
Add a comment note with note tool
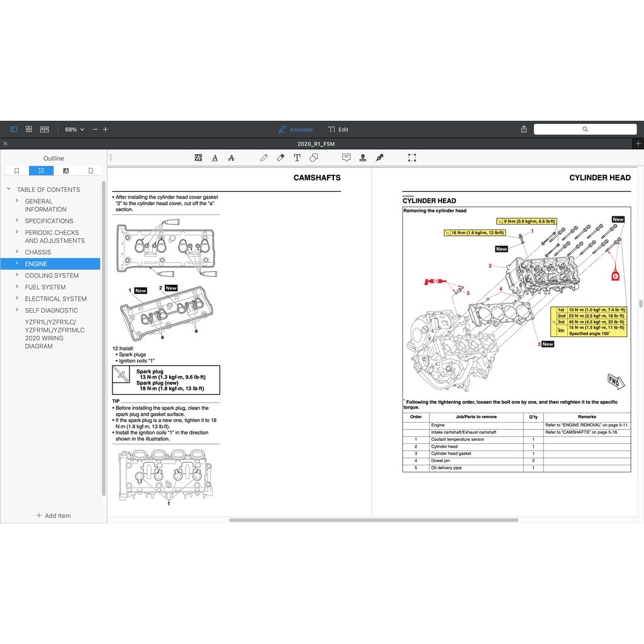pyautogui.click(x=346, y=158)
